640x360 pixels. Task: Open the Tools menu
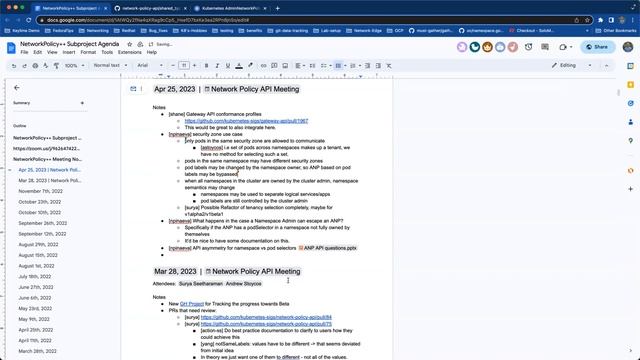click(107, 52)
